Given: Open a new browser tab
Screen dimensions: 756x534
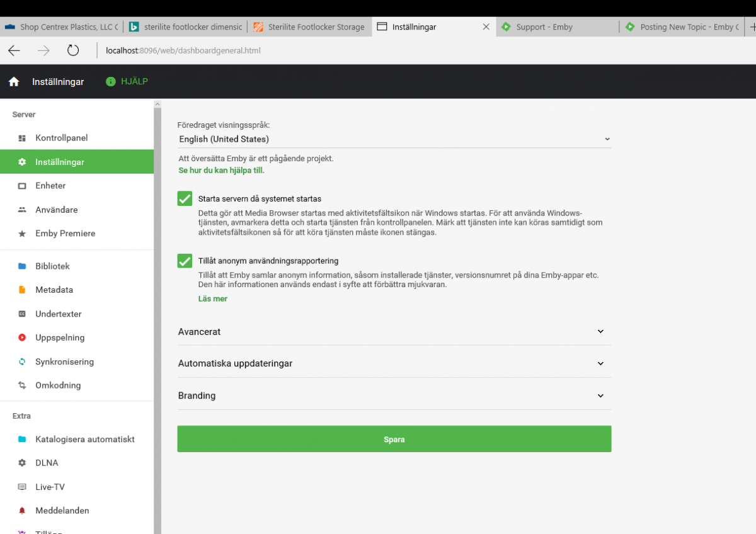Looking at the screenshot, I should 751,27.
